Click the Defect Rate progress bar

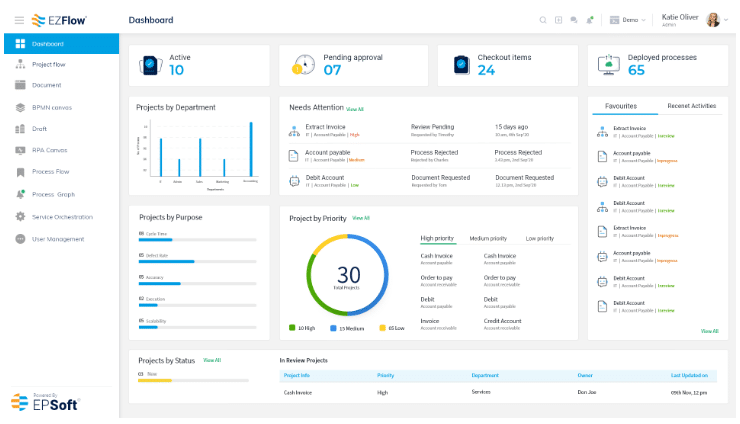pyautogui.click(x=197, y=262)
